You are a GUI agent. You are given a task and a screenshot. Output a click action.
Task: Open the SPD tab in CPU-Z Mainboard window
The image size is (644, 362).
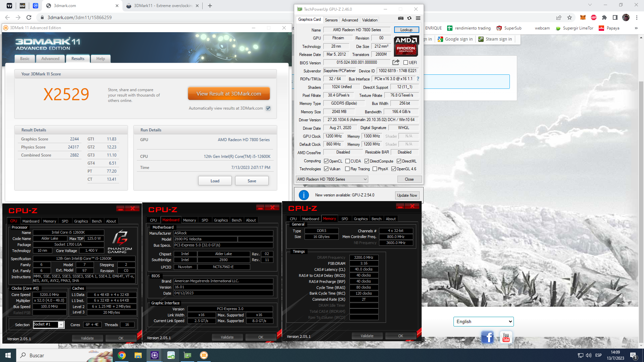(x=205, y=220)
